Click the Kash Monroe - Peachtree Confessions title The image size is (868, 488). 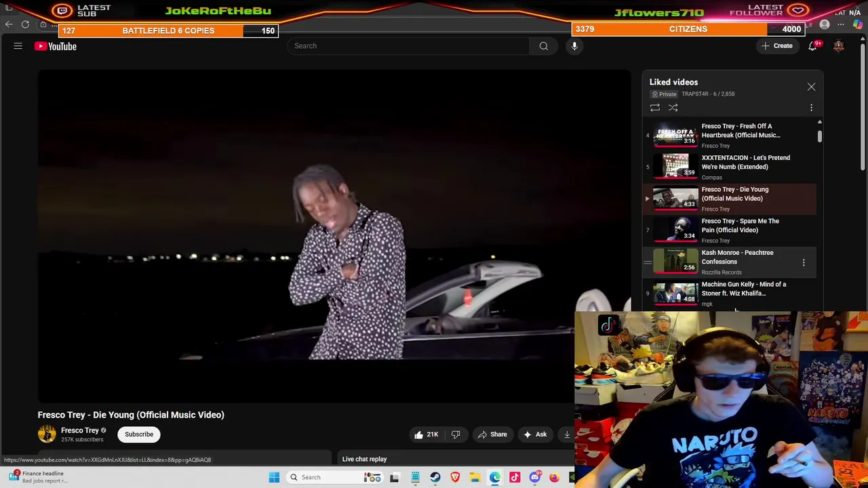point(737,257)
